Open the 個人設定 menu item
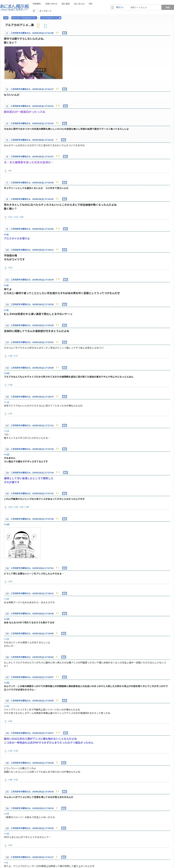The height and width of the screenshot is (868, 174). point(66,4)
